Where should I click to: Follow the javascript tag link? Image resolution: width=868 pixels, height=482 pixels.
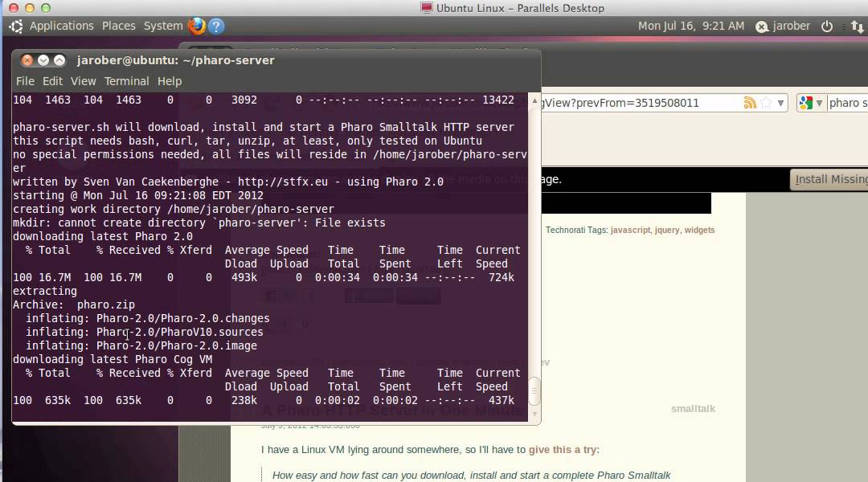pyautogui.click(x=631, y=231)
